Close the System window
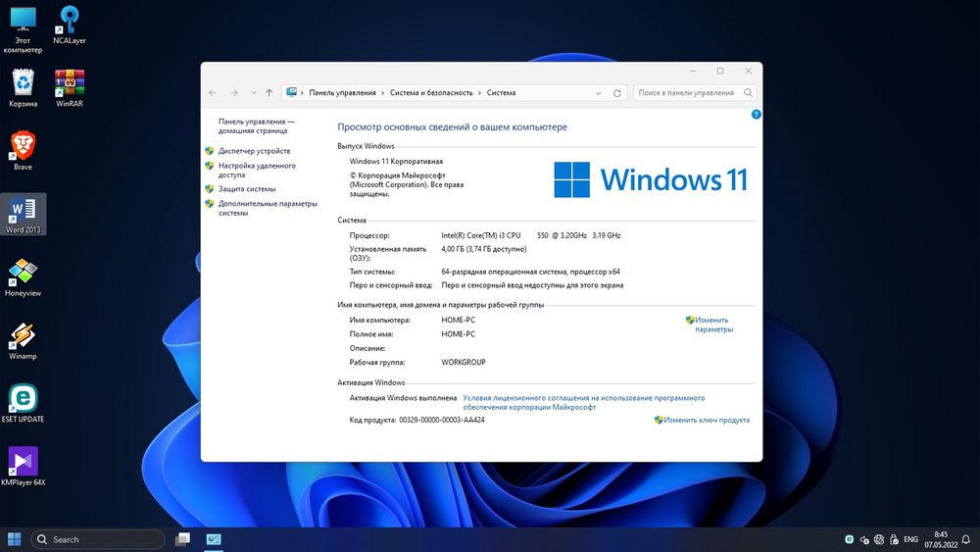980x552 pixels. (x=748, y=71)
